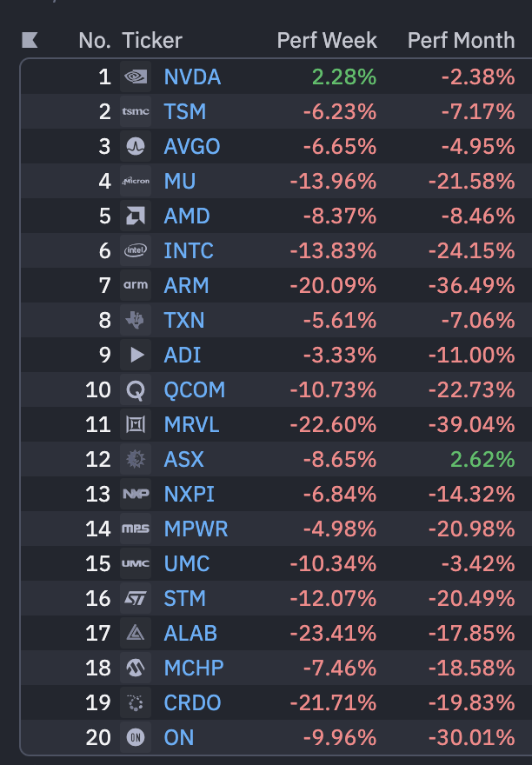Click the Broadcom logo beside AVGO

click(136, 146)
